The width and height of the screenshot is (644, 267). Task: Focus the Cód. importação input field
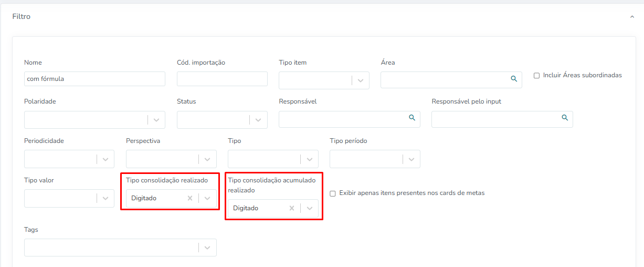click(x=222, y=79)
